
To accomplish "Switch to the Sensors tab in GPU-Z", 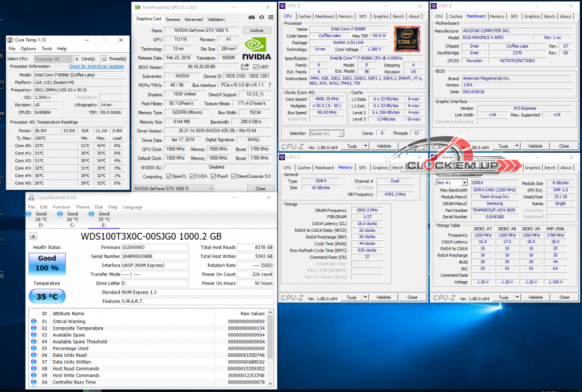I will tap(173, 19).
